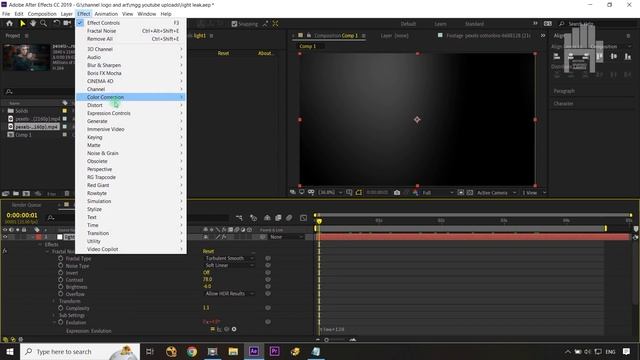Image resolution: width=640 pixels, height=360 pixels.
Task: Click the shy layers icon in timeline
Action: (267, 218)
